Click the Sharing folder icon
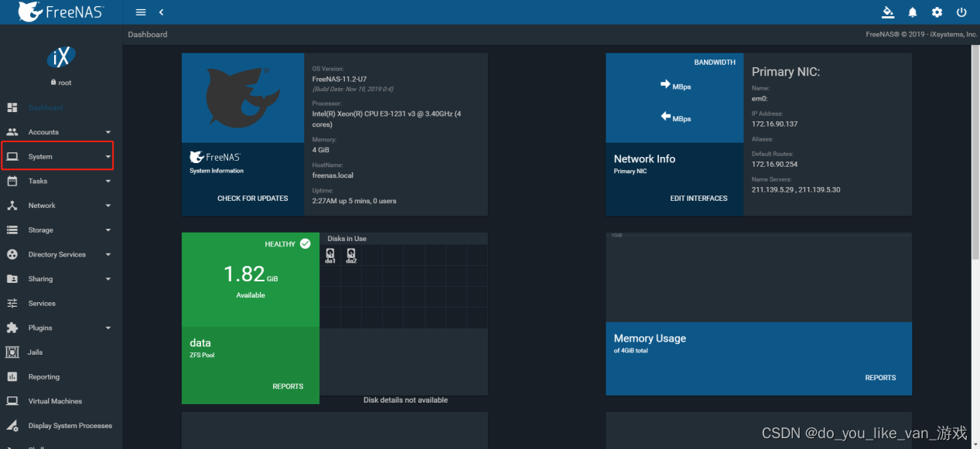Viewport: 980px width, 449px height. (12, 279)
